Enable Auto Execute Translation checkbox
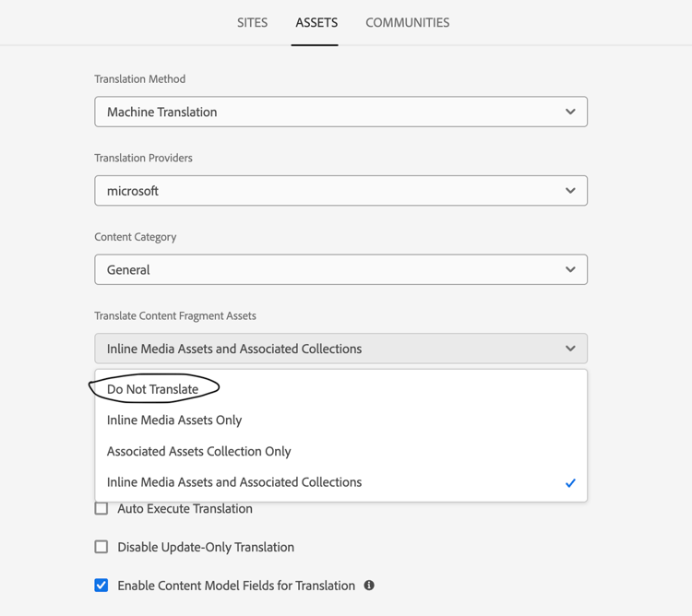Image resolution: width=692 pixels, height=616 pixels. pyautogui.click(x=101, y=508)
